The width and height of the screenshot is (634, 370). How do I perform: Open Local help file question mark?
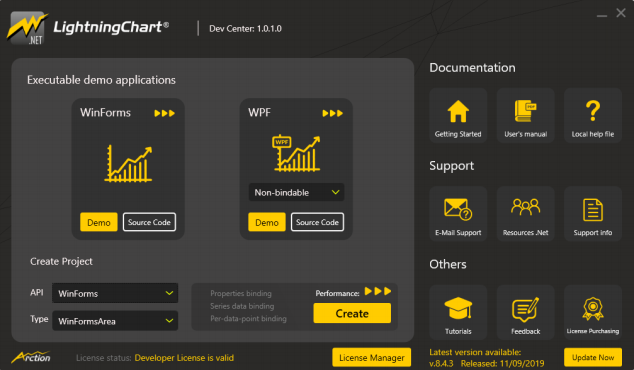593,111
